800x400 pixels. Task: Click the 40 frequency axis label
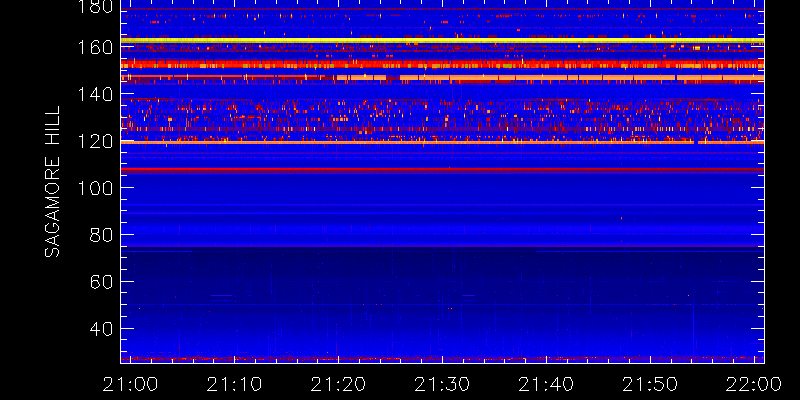tap(101, 328)
